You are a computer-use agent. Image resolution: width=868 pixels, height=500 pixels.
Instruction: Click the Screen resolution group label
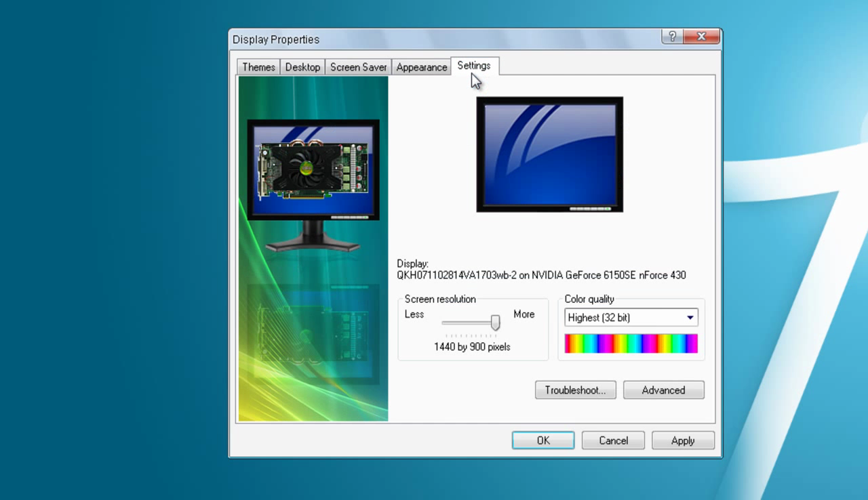[440, 299]
